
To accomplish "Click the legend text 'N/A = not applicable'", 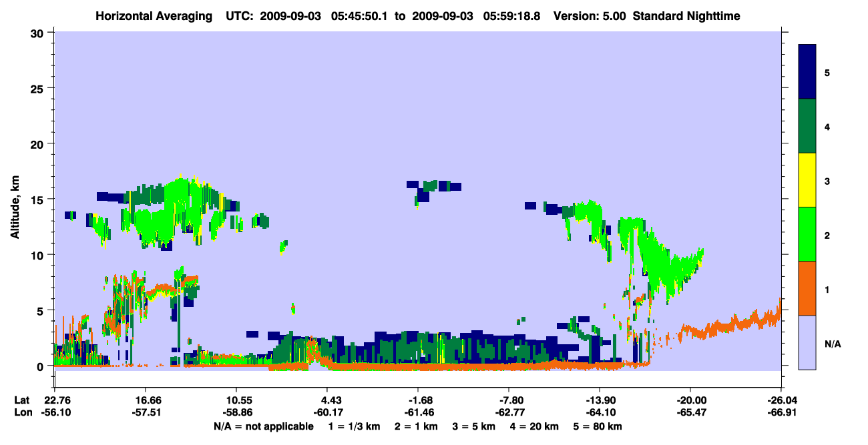I will pyautogui.click(x=263, y=426).
